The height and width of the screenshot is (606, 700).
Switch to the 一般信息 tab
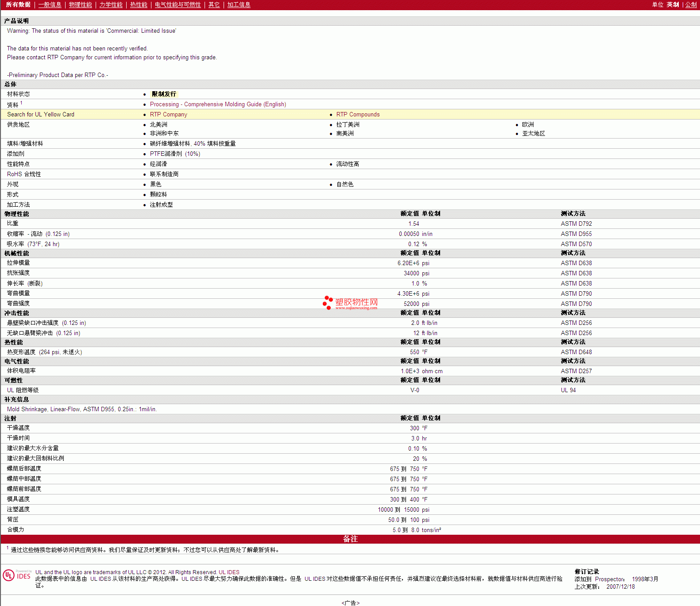tap(50, 5)
